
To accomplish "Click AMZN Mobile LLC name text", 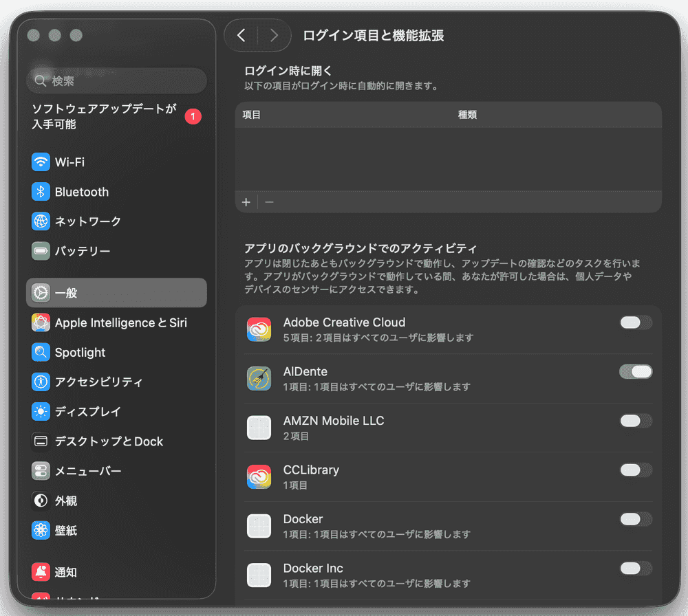I will tap(334, 421).
